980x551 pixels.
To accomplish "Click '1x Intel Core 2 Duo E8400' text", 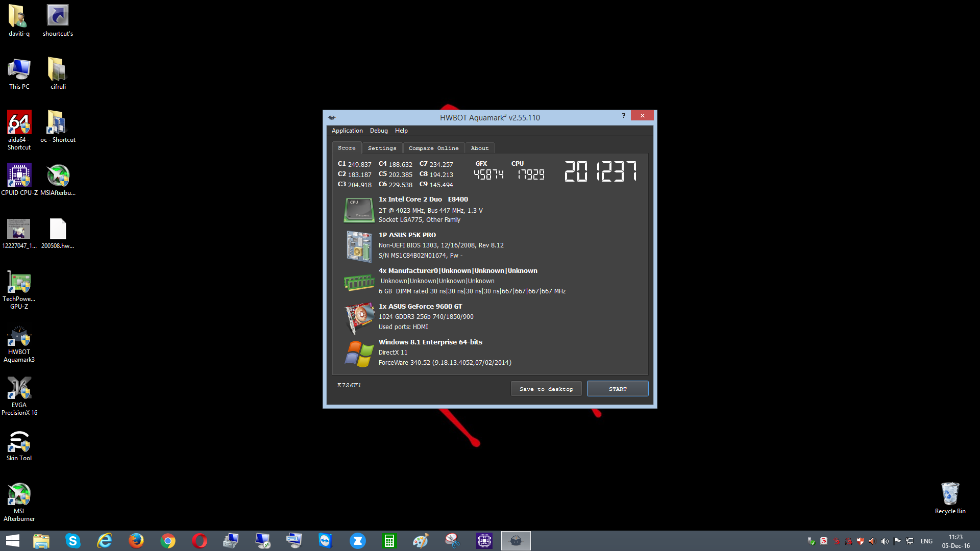I will pos(423,199).
